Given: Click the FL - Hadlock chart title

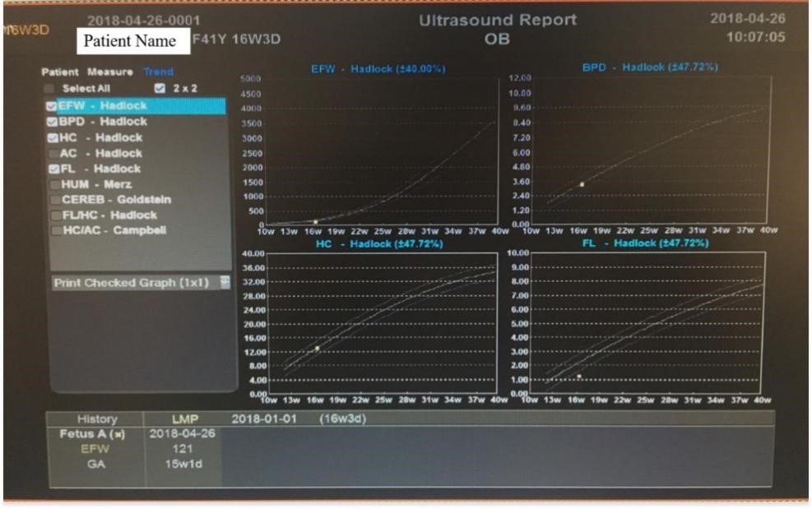Looking at the screenshot, I should [646, 243].
